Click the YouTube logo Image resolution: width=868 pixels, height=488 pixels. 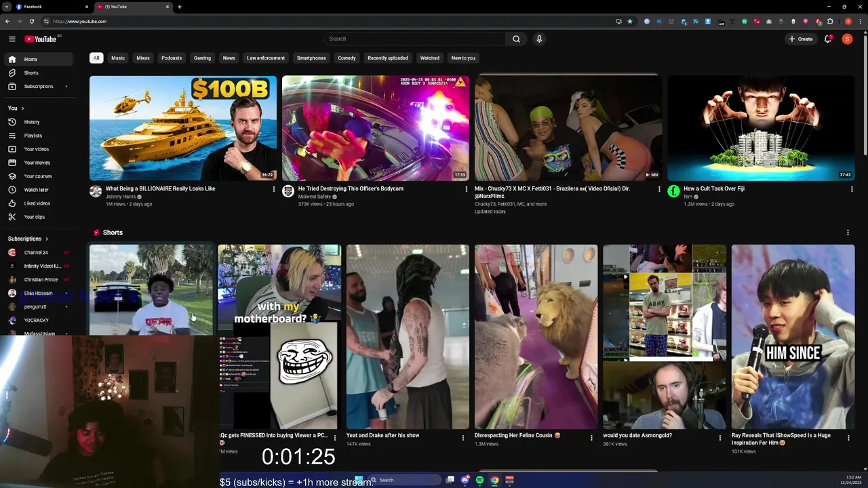point(41,39)
